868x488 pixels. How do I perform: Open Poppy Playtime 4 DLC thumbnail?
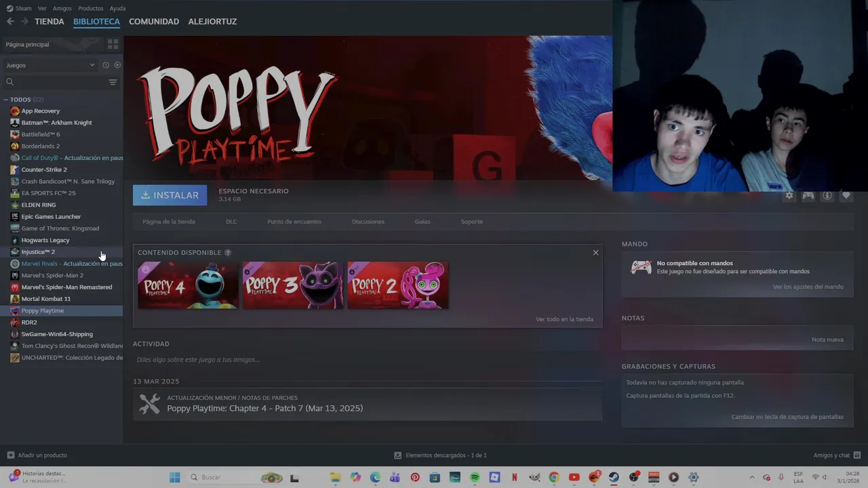(188, 285)
